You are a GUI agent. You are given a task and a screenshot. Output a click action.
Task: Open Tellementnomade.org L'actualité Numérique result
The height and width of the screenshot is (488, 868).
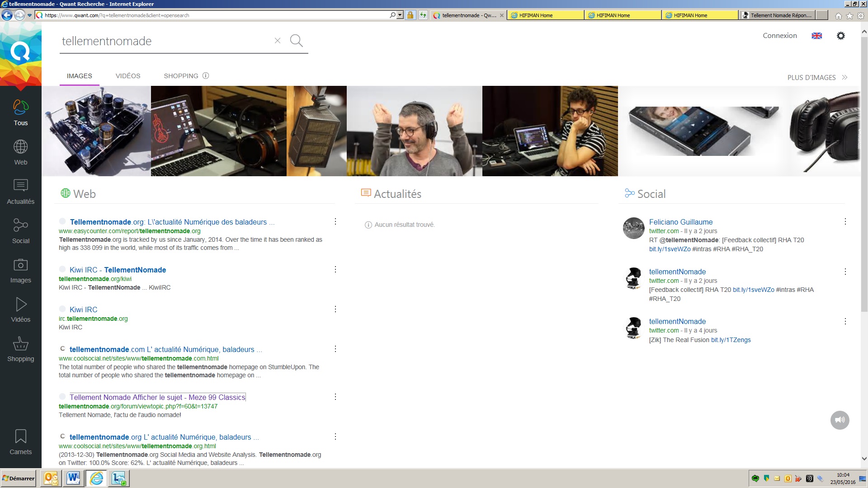[172, 222]
